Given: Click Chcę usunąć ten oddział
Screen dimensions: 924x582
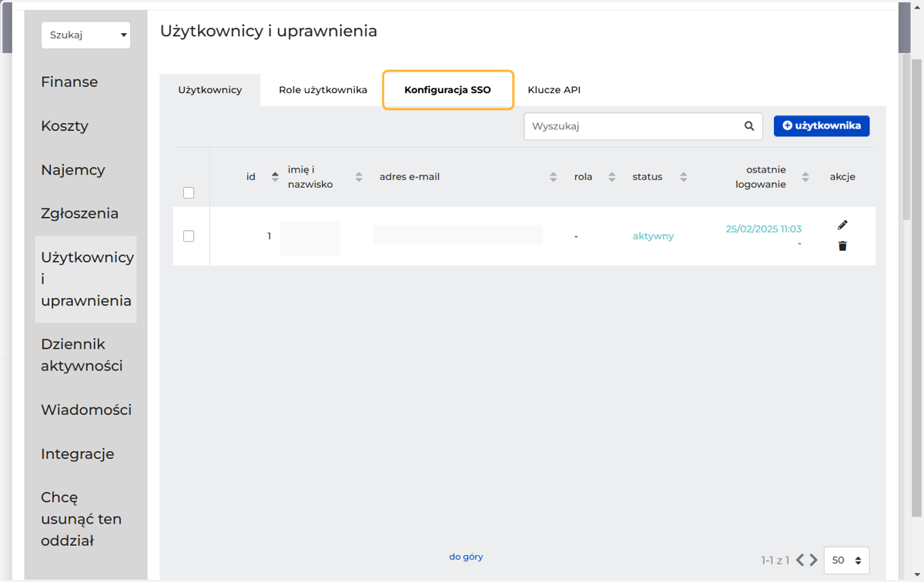Looking at the screenshot, I should pos(81,519).
